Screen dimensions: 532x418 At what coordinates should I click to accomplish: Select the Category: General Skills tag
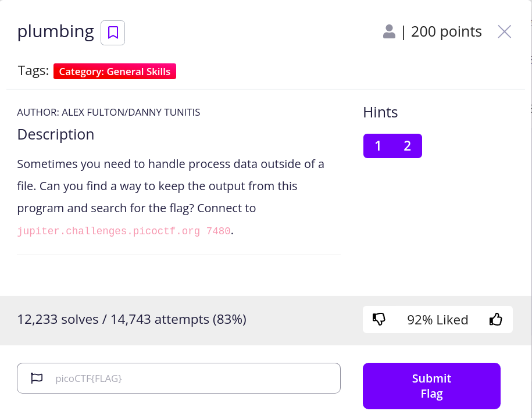pos(115,72)
